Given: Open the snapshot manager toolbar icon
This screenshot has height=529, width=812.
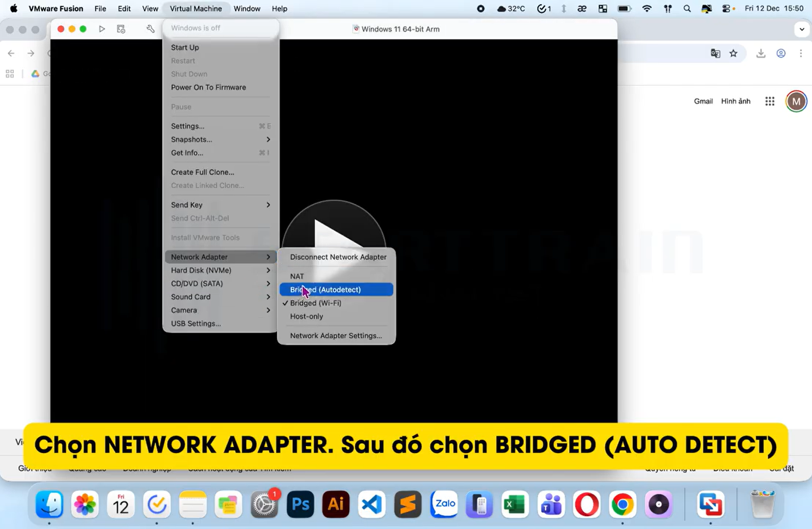Looking at the screenshot, I should pyautogui.click(x=121, y=29).
